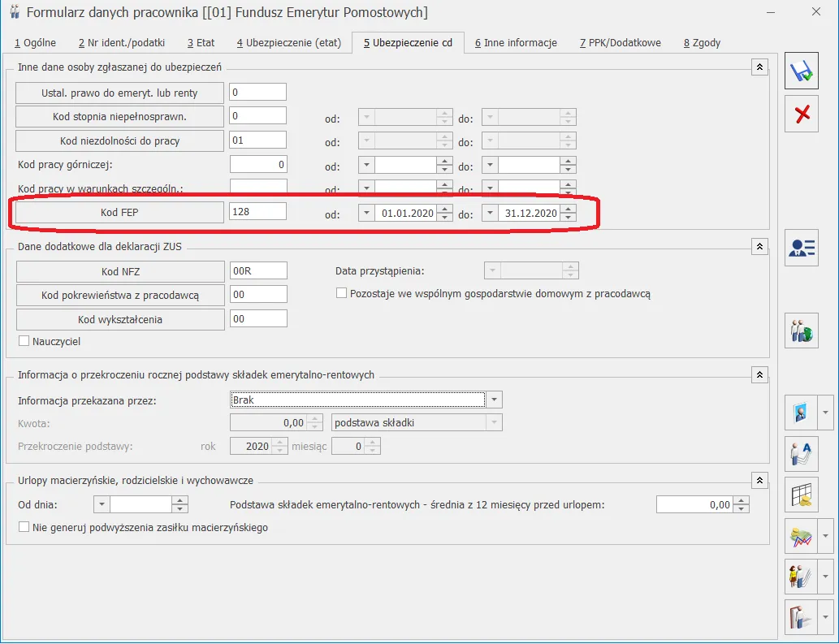Viewport: 839px width, 644px height.
Task: Click the Kod niezdolności do pracy button
Action: [x=119, y=141]
